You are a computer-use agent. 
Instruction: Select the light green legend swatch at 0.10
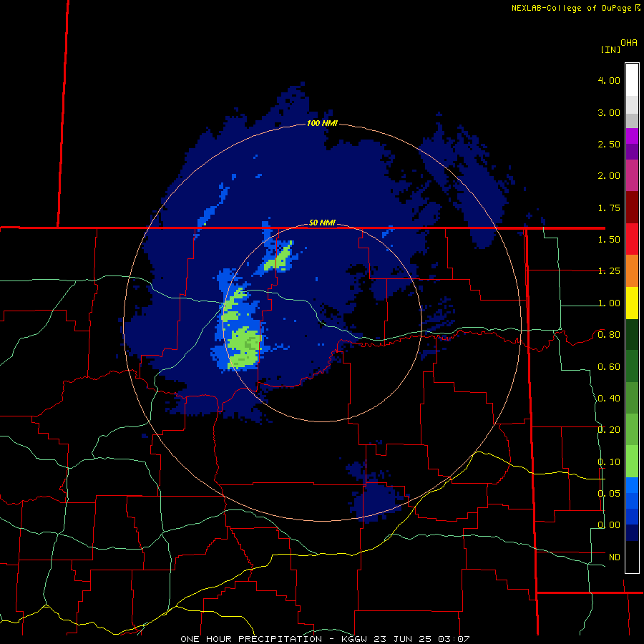tap(632, 462)
